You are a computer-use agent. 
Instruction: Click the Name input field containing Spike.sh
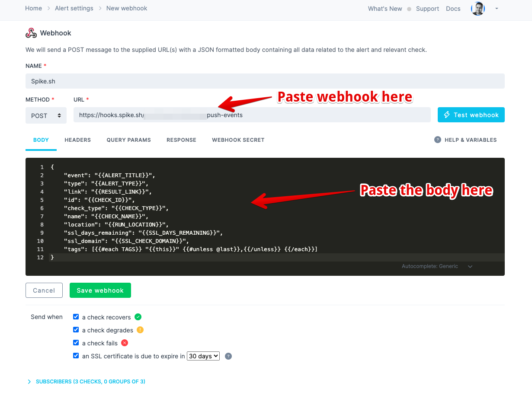point(265,81)
